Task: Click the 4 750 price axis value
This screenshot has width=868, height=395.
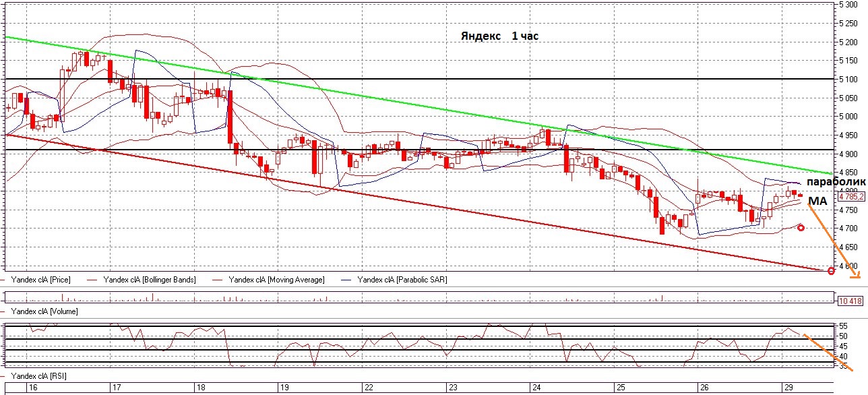Action: [x=850, y=210]
